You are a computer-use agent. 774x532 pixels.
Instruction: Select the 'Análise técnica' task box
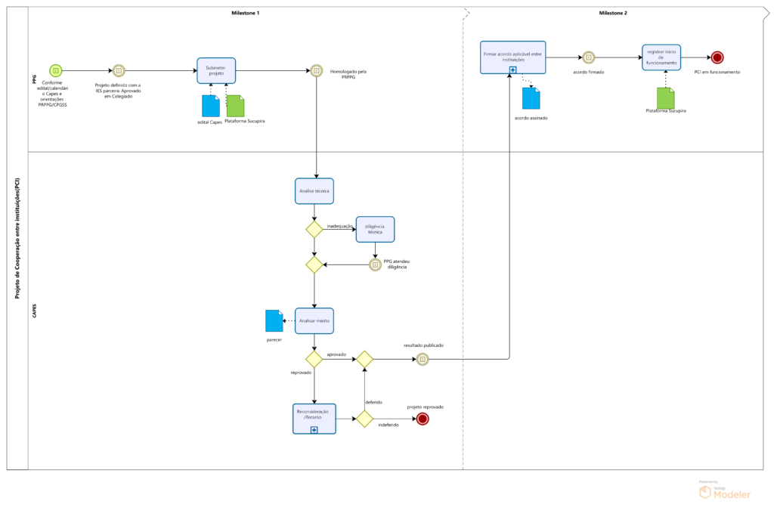(x=314, y=191)
